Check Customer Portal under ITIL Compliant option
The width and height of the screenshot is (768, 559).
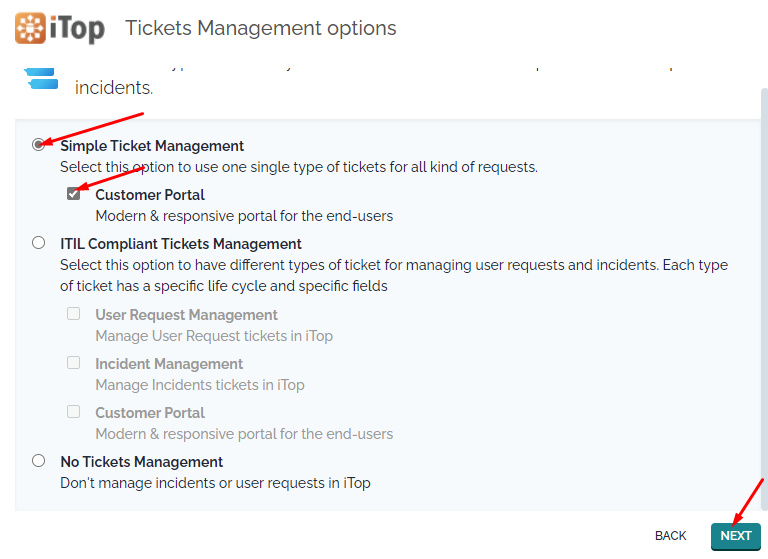73,412
